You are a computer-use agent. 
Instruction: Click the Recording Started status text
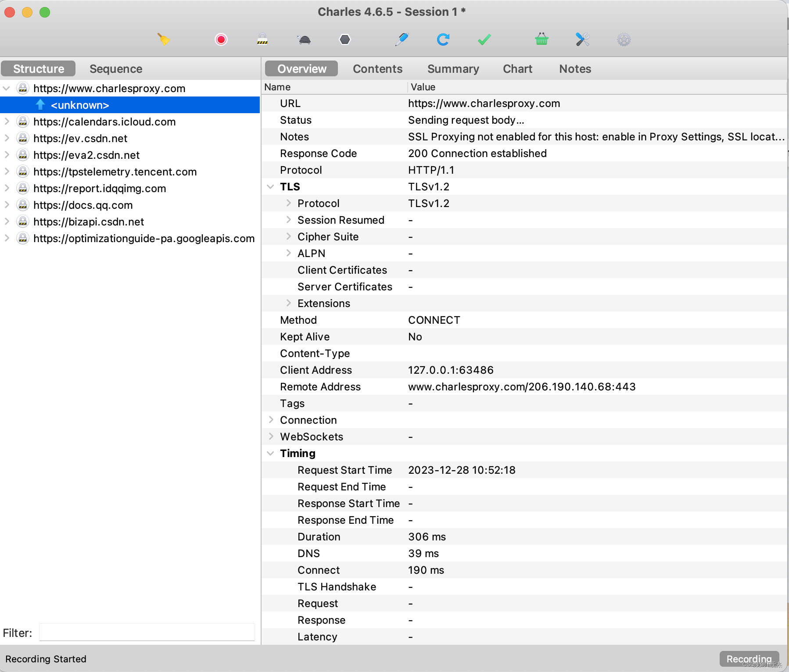46,659
